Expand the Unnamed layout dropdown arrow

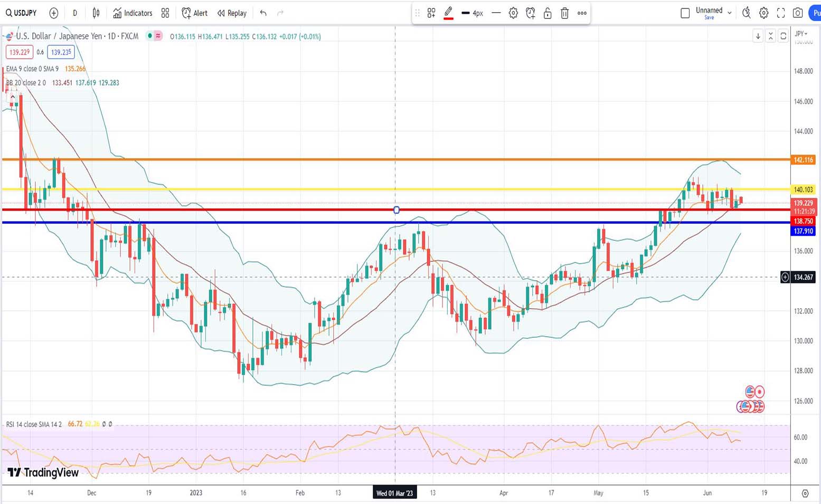(x=730, y=13)
